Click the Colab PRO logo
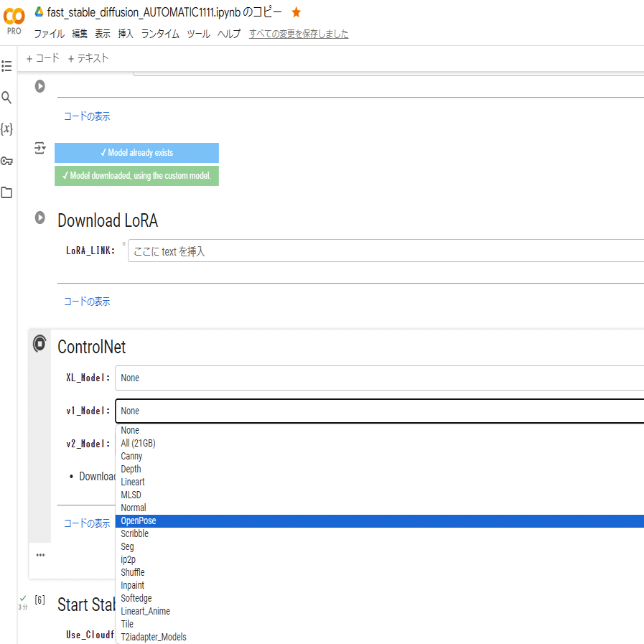 14,22
